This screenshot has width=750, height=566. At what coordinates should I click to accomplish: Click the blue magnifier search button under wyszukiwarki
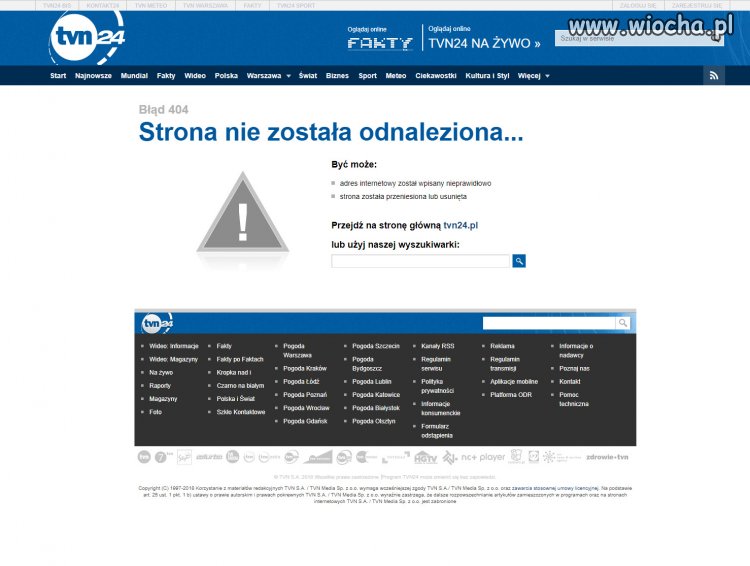pos(519,261)
